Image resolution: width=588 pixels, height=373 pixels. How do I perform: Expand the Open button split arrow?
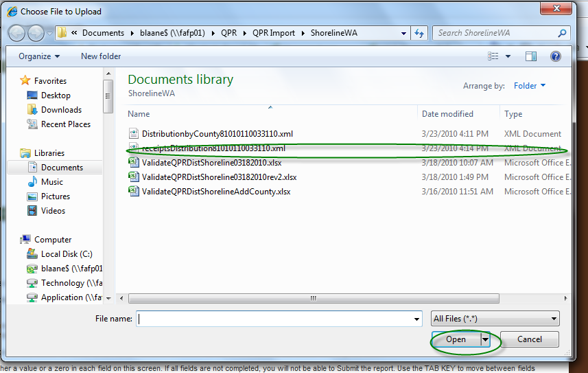point(486,339)
